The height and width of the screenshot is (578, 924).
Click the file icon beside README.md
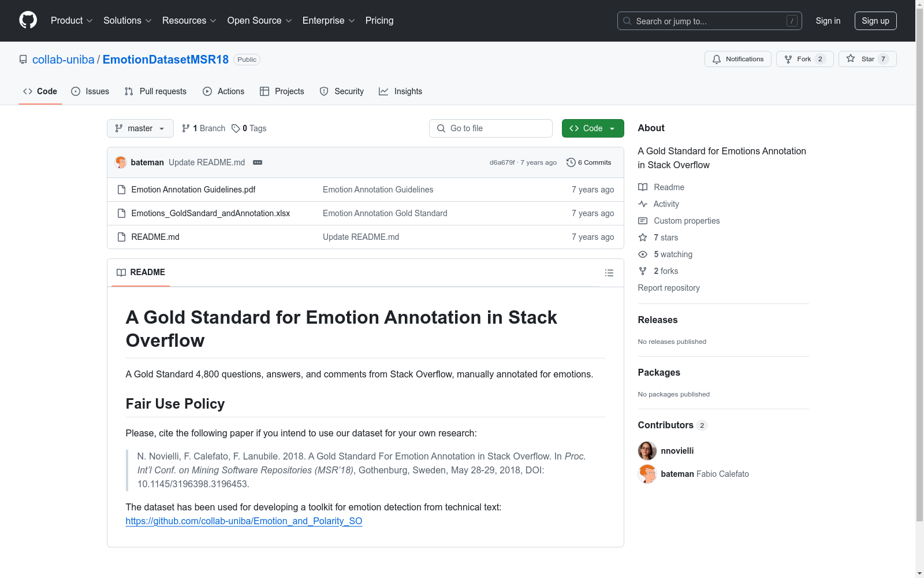[121, 237]
